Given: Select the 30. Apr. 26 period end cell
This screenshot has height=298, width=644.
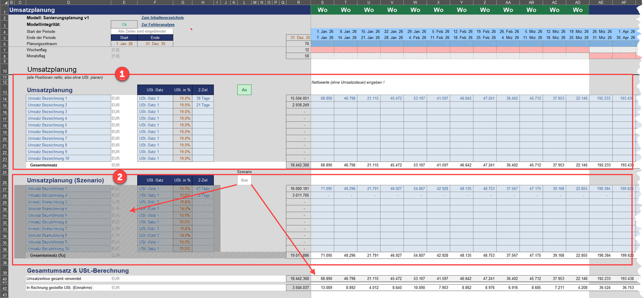Looking at the screenshot, I should (624, 38).
